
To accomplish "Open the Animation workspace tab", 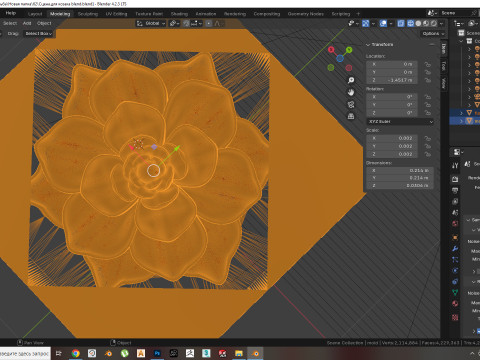I will point(206,14).
